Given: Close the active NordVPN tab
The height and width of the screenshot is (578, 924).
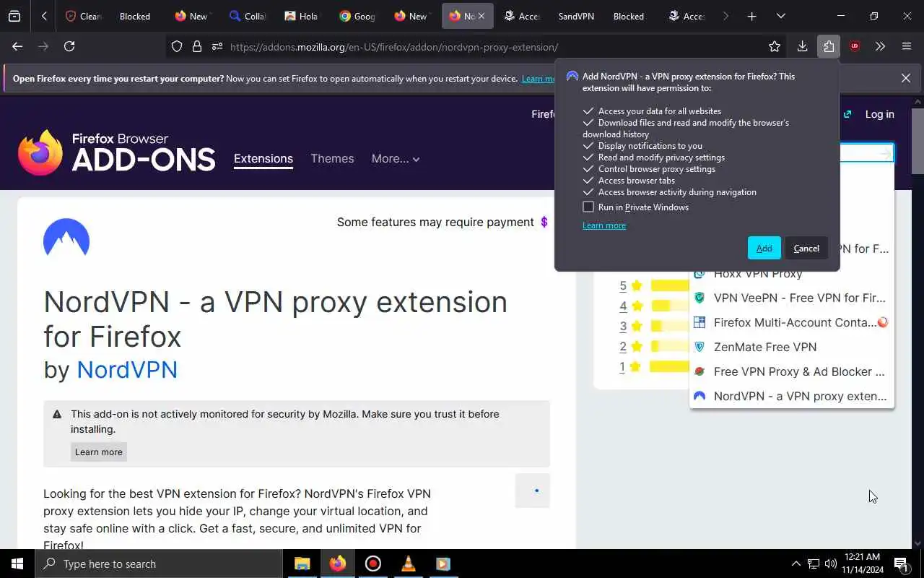Looking at the screenshot, I should coord(481,16).
